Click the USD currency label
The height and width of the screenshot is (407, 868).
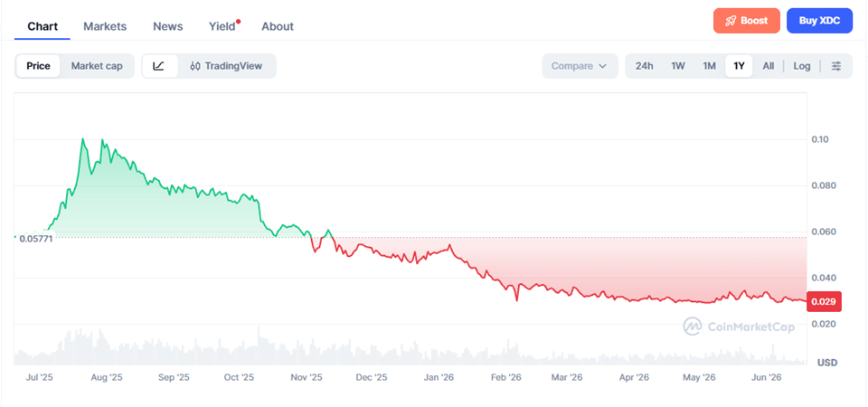pos(827,363)
